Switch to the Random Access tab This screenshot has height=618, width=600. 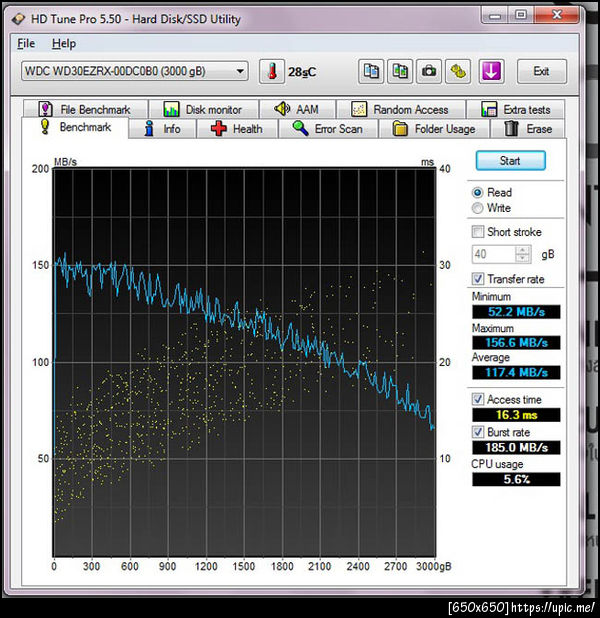[401, 109]
